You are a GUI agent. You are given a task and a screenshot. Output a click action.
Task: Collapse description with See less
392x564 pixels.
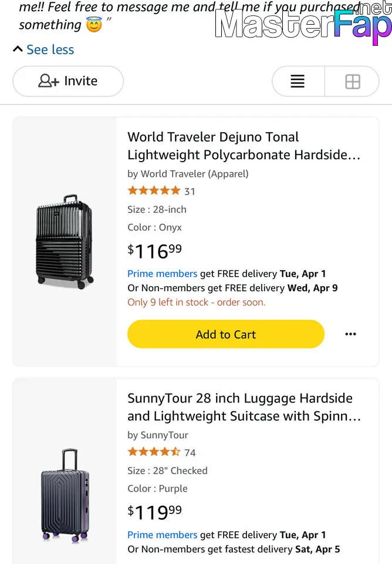tap(43, 49)
